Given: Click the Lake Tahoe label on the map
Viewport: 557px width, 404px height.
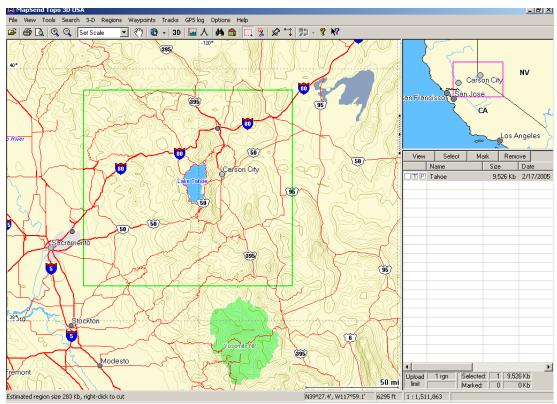Looking at the screenshot, I should [x=192, y=181].
